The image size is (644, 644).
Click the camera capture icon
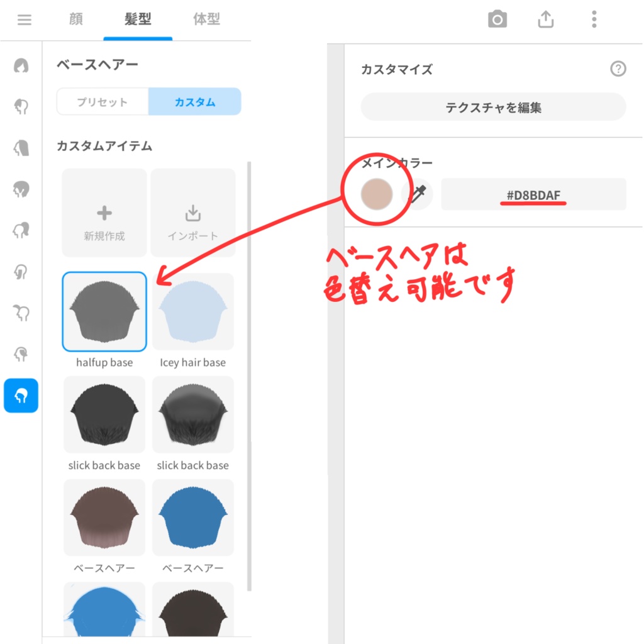[497, 19]
